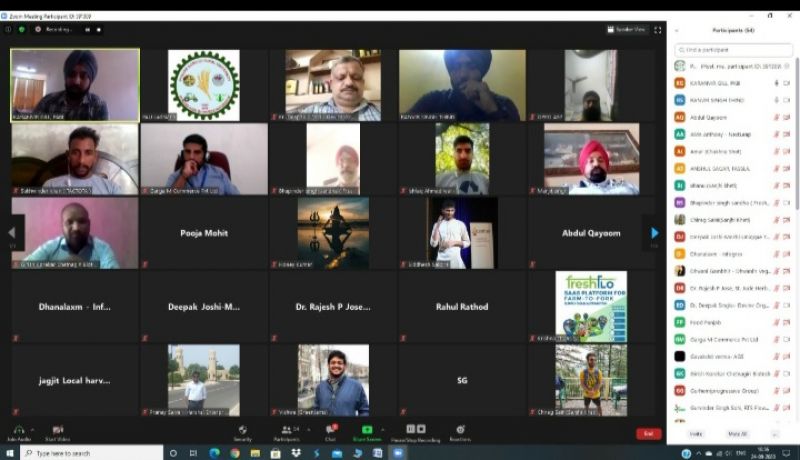The height and width of the screenshot is (460, 800).
Task: Click the red End button
Action: tap(648, 433)
